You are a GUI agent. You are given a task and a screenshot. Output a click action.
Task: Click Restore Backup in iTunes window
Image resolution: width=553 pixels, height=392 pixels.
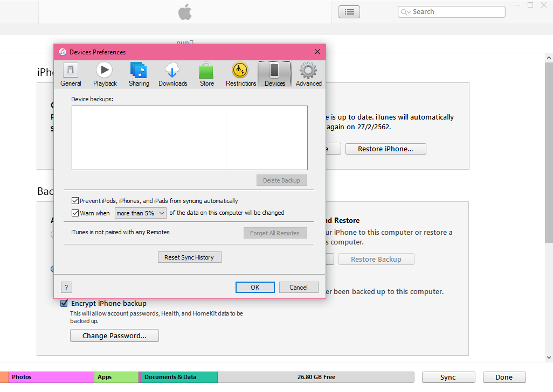(376, 259)
